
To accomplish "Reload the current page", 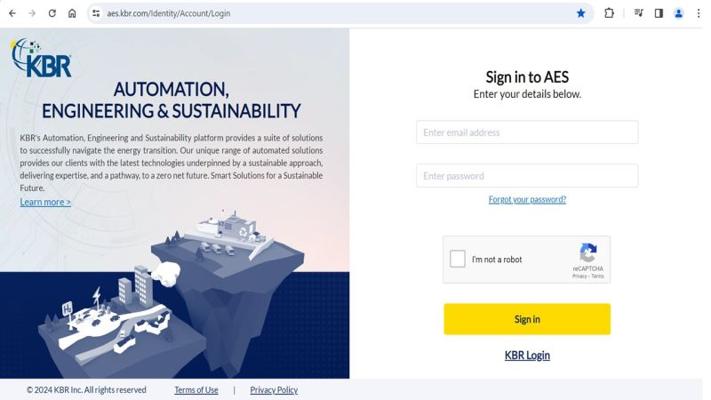I will 52,13.
